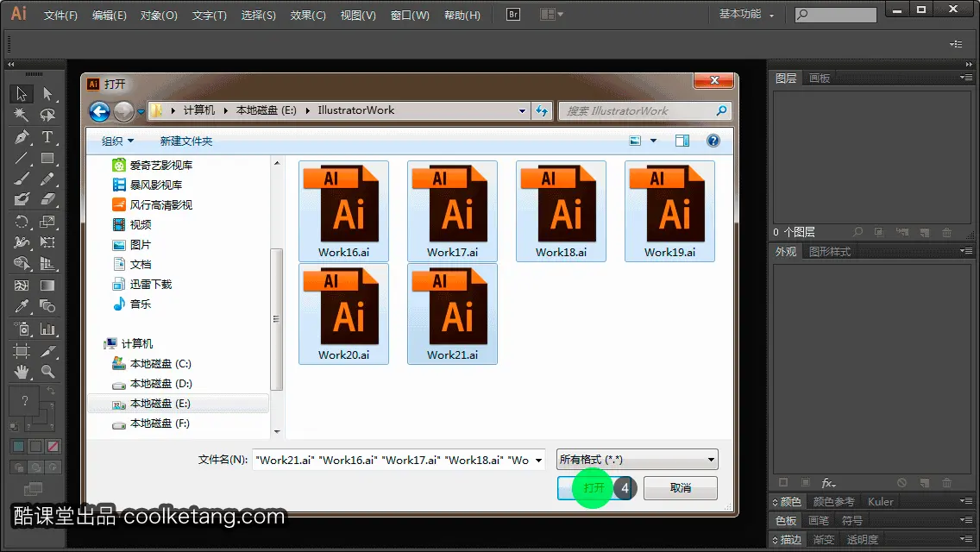Image resolution: width=980 pixels, height=552 pixels.
Task: Open the 编辑(E) menu
Action: (x=110, y=15)
